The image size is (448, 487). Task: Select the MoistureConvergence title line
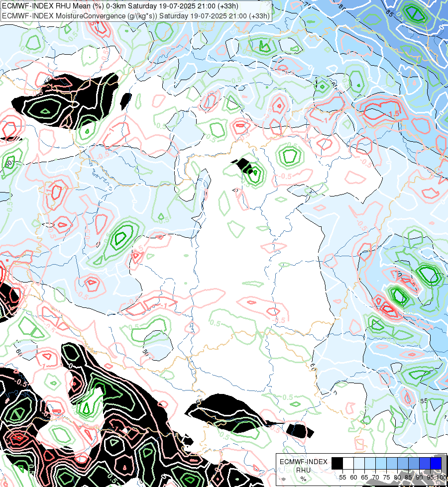pos(135,15)
